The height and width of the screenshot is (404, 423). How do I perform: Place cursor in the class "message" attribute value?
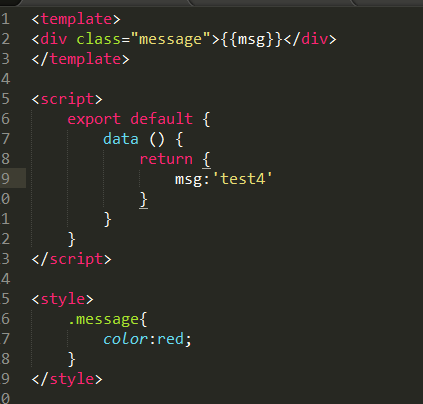[171, 39]
